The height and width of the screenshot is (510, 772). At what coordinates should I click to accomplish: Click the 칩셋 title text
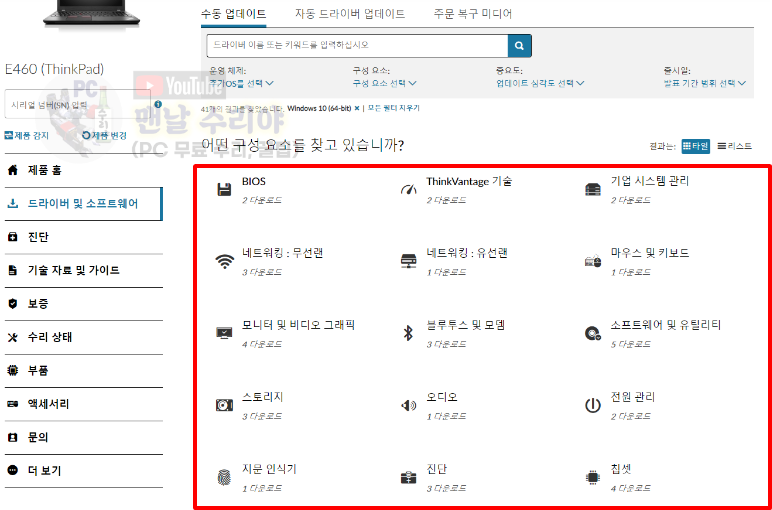[621, 469]
